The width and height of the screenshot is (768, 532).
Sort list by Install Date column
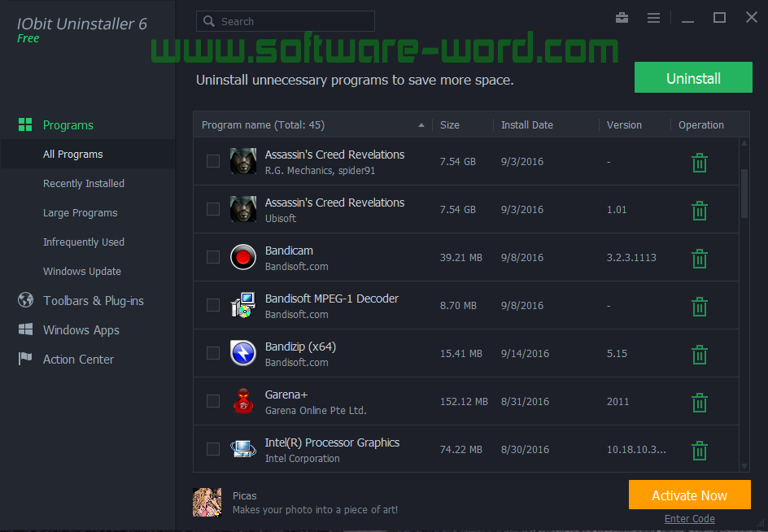tap(527, 125)
